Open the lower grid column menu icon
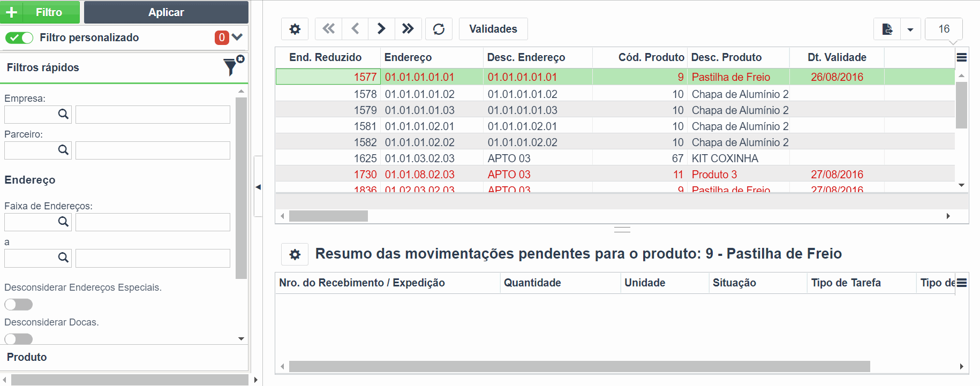 (x=962, y=283)
